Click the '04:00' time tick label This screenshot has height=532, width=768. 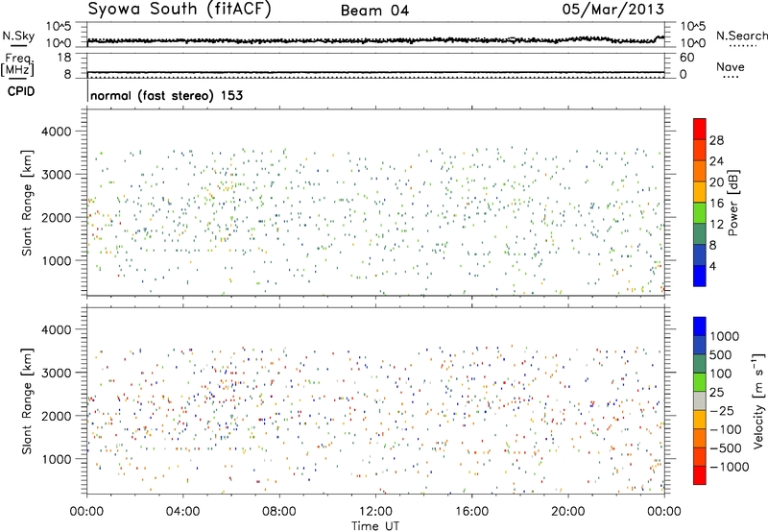[x=182, y=512]
